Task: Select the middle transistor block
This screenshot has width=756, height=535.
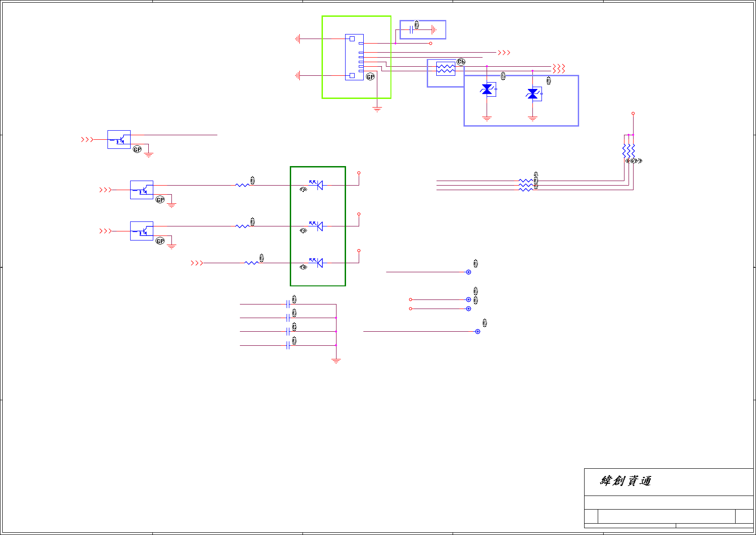Action: [141, 190]
